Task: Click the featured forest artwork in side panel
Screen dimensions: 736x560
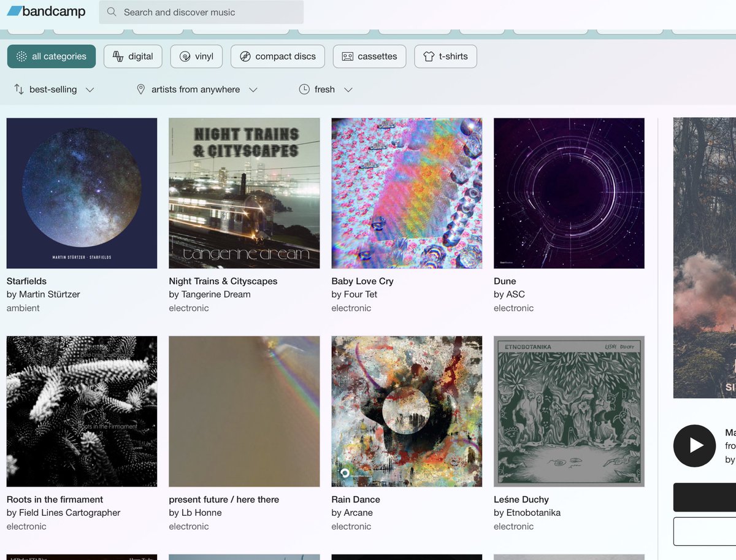Action: [x=705, y=258]
